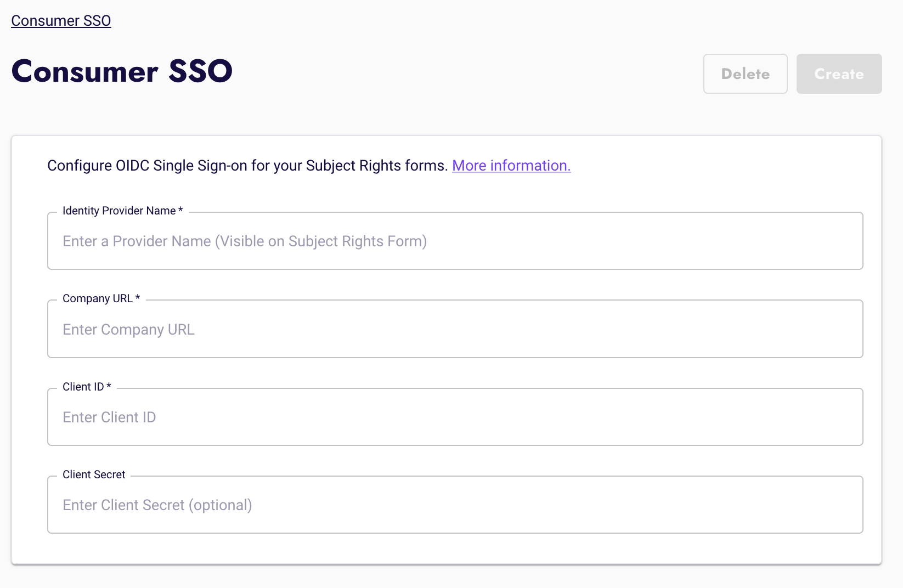Click the OIDC Single Sign-on description text
Viewport: 903px width, 588px height.
pyautogui.click(x=247, y=165)
